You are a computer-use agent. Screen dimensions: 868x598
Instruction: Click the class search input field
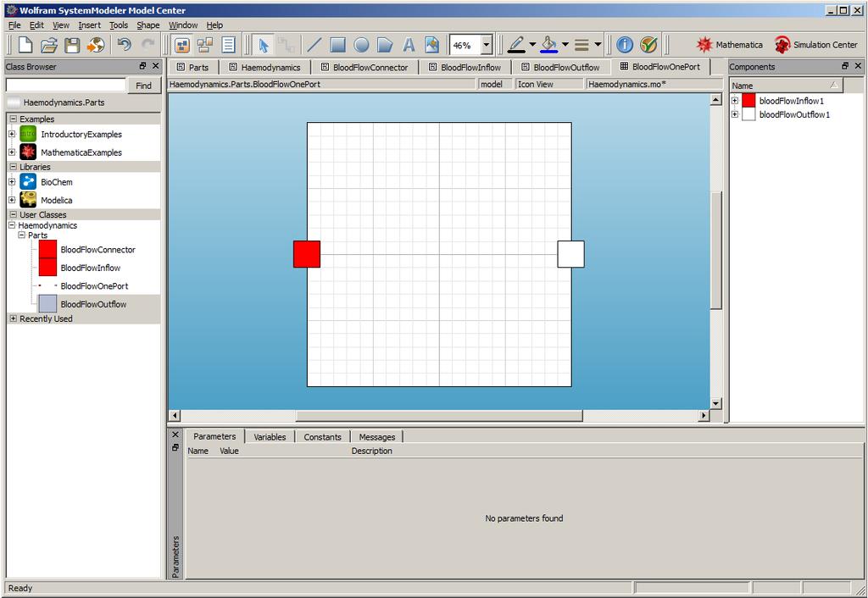[66, 86]
